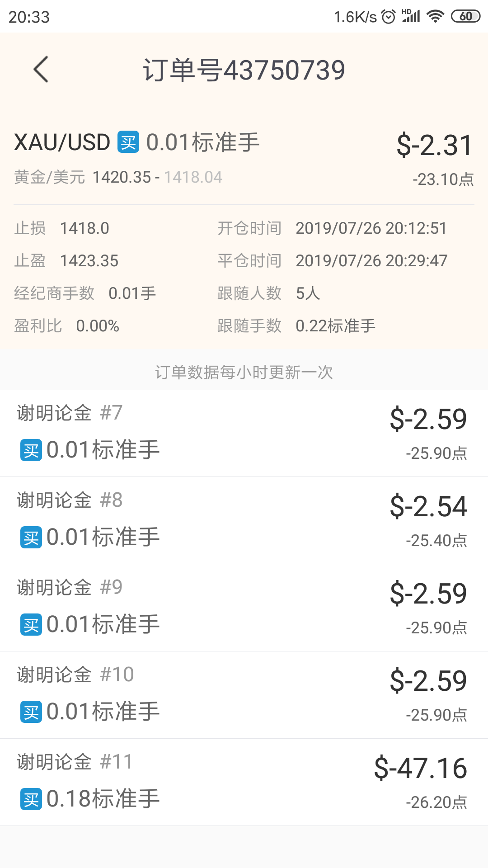The image size is (488, 868).
Task: Open follower 谢明论金 #7 order
Action: click(244, 433)
